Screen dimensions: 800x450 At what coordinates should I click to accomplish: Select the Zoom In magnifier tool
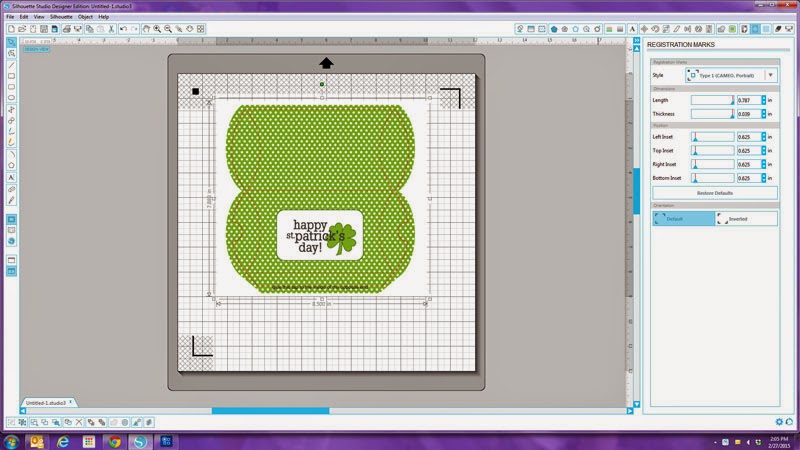tap(157, 29)
